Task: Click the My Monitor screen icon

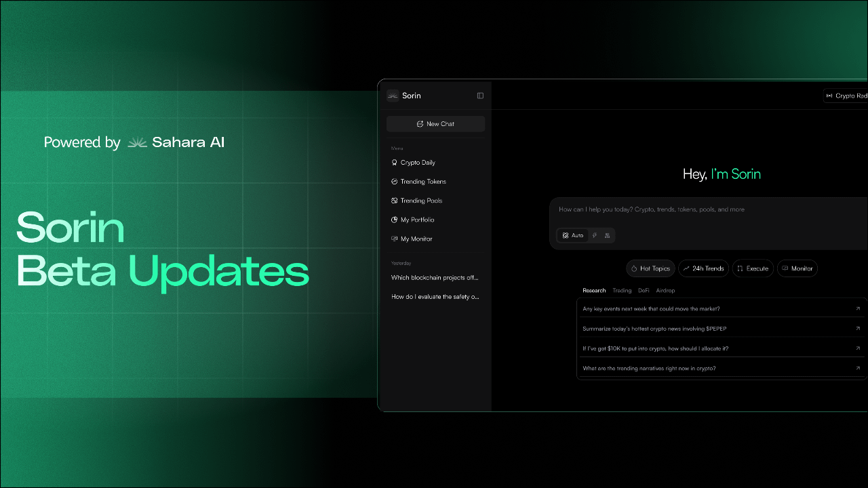Action: (x=395, y=239)
